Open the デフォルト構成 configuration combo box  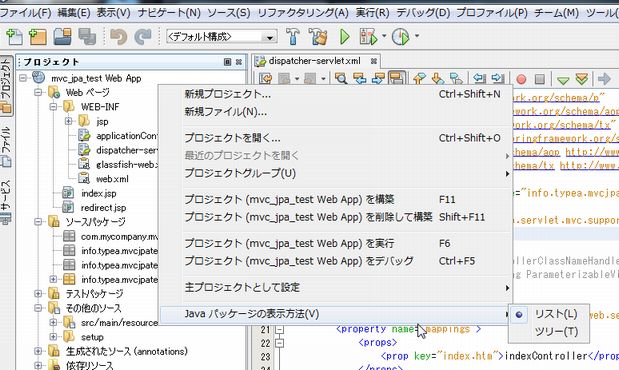(221, 37)
